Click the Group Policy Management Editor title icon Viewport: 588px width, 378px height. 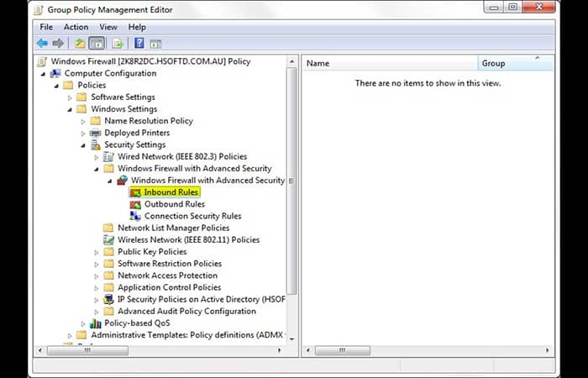(x=39, y=10)
